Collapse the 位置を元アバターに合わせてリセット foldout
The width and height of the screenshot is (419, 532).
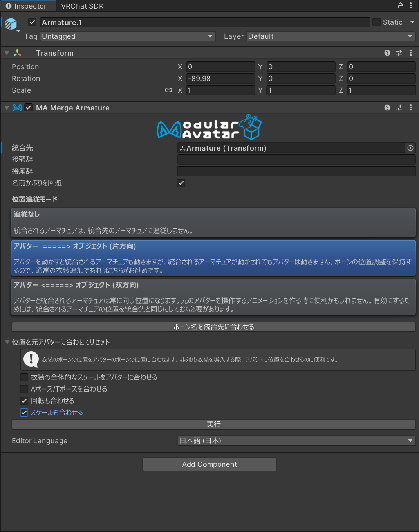click(x=7, y=342)
